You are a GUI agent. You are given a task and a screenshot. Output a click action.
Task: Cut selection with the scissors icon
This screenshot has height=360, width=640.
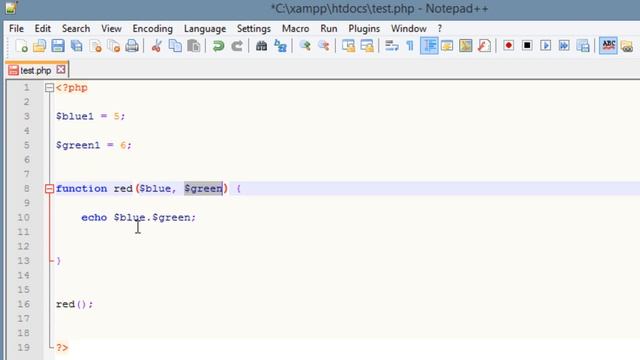tap(156, 46)
